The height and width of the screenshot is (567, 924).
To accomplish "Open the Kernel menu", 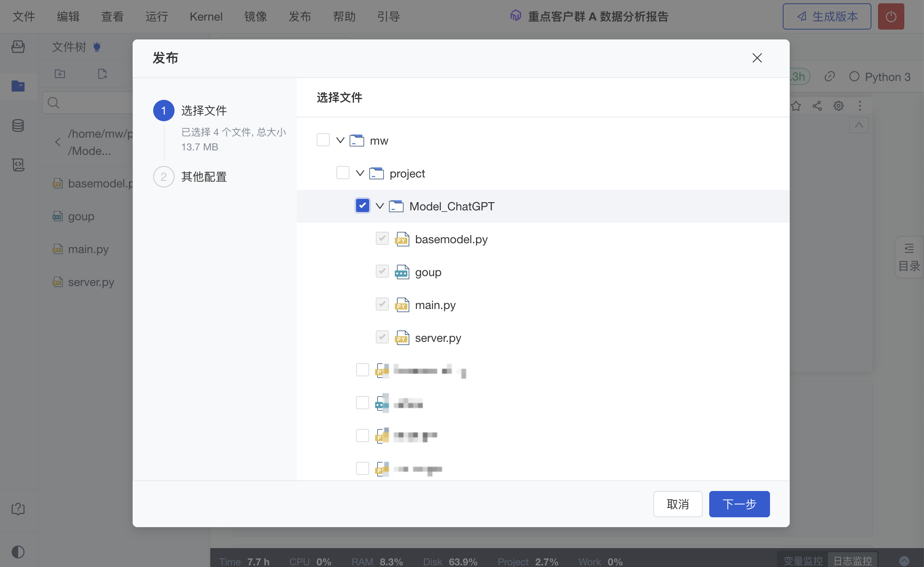I will 206,17.
